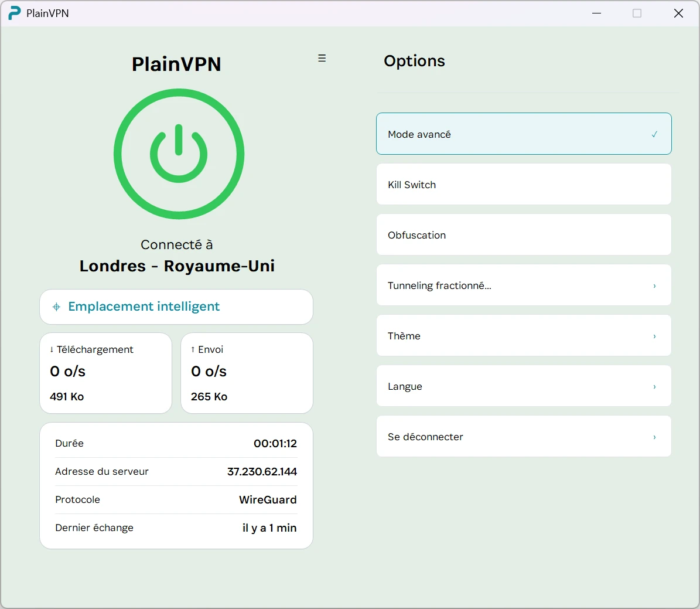Click the Téléchargement stats card

pyautogui.click(x=106, y=373)
